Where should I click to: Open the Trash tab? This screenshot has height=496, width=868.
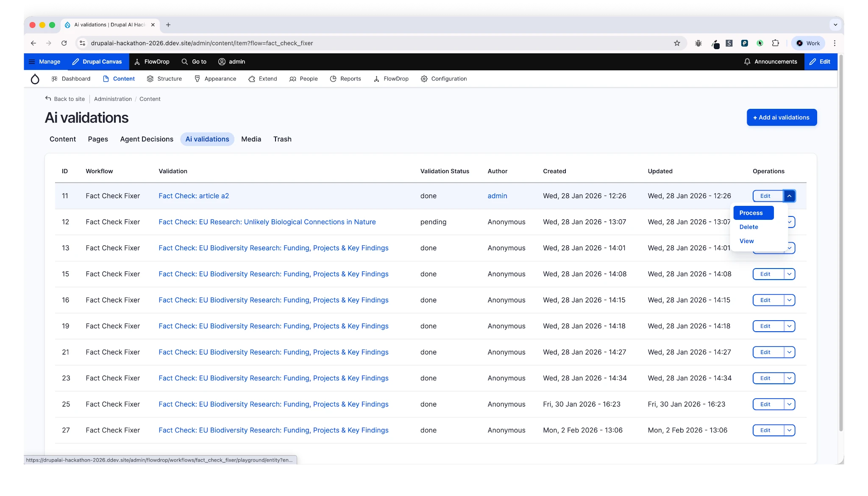click(x=282, y=139)
